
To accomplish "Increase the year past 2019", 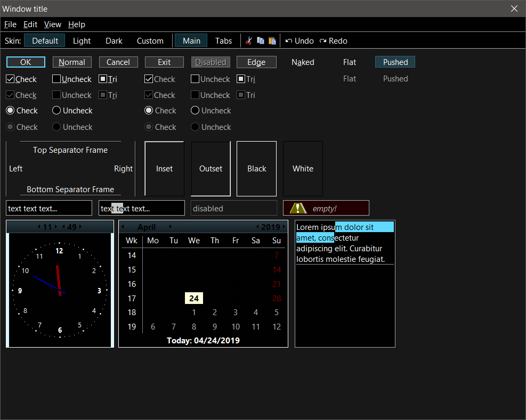I will (284, 227).
